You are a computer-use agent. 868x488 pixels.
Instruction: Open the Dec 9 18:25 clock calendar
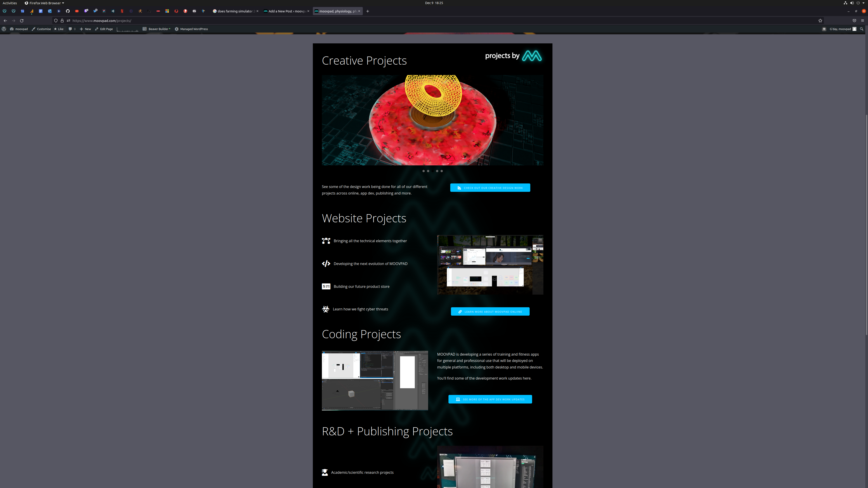point(434,3)
